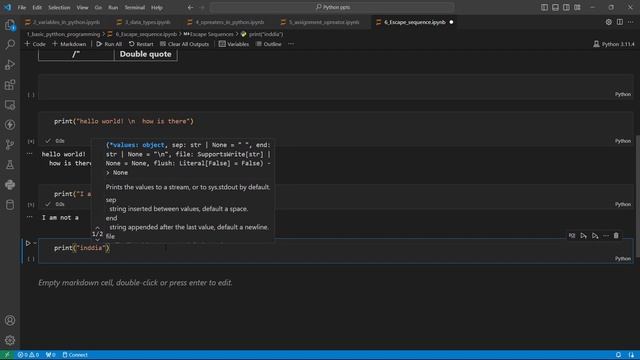The image size is (640, 360).
Task: Open the Run and Debug view
Action: point(10,64)
